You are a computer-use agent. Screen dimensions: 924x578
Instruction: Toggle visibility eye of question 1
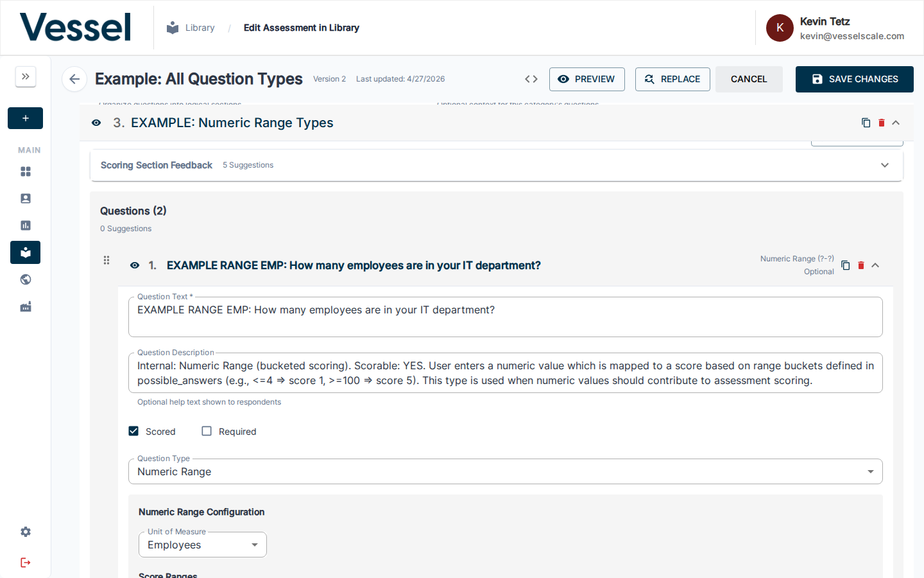coord(135,265)
